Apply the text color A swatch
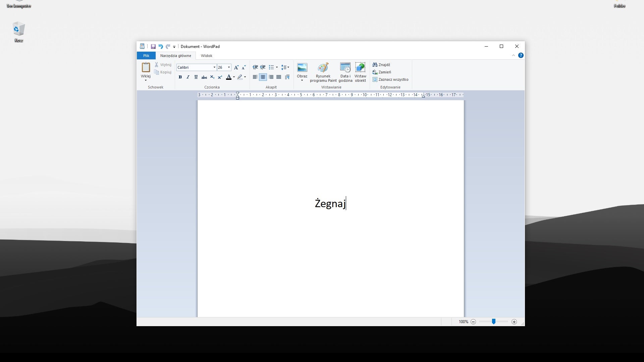The width and height of the screenshot is (644, 362). tap(229, 77)
